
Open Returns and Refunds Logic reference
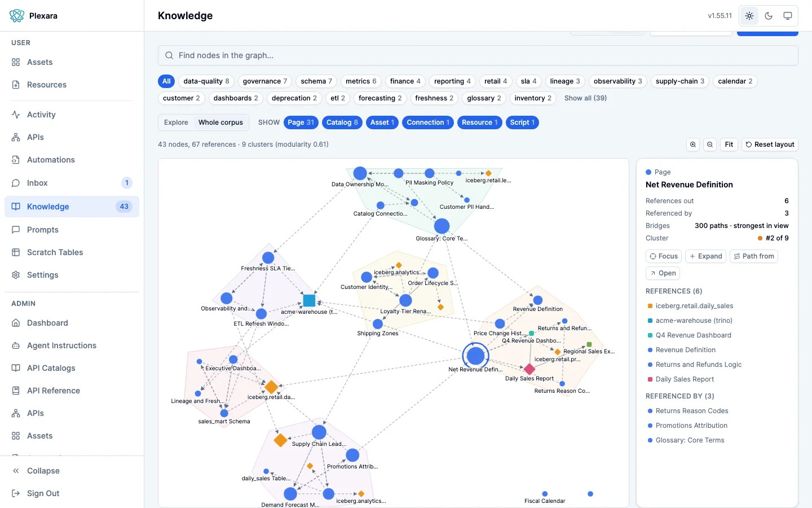[698, 365]
